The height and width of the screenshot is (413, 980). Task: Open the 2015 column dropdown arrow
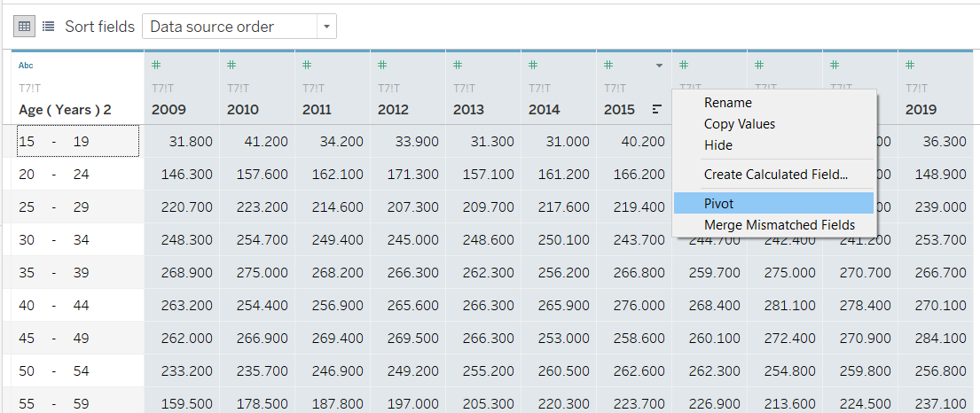tap(658, 66)
